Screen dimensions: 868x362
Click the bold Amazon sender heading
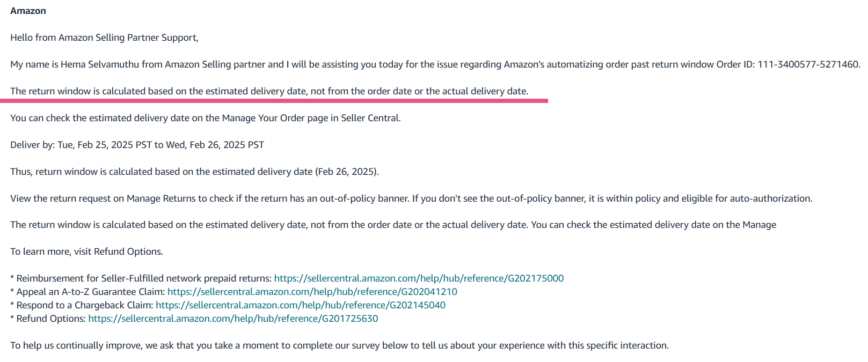pyautogui.click(x=28, y=11)
